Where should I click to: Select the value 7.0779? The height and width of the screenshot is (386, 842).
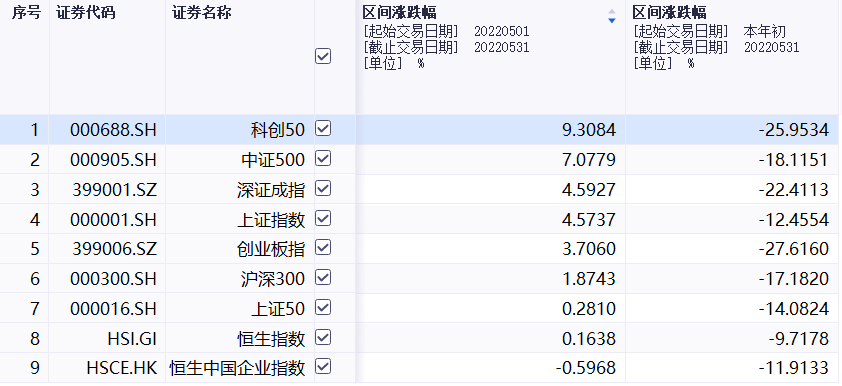pyautogui.click(x=589, y=159)
